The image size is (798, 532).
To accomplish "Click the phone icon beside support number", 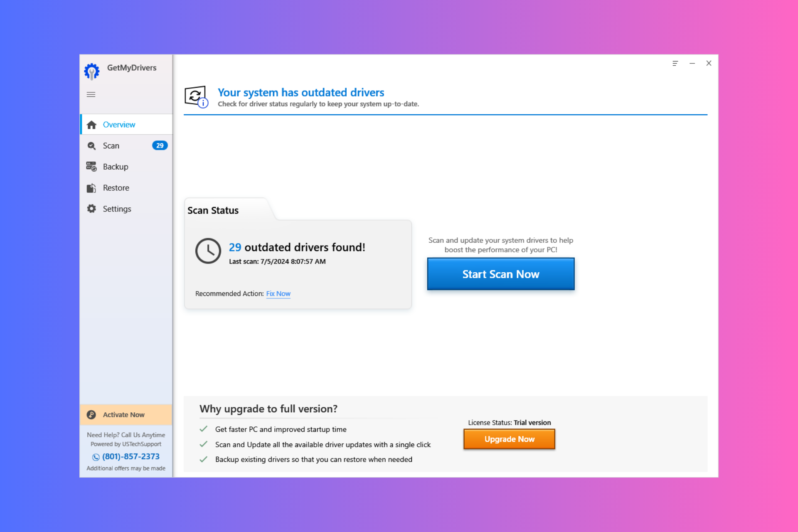I will pyautogui.click(x=96, y=457).
